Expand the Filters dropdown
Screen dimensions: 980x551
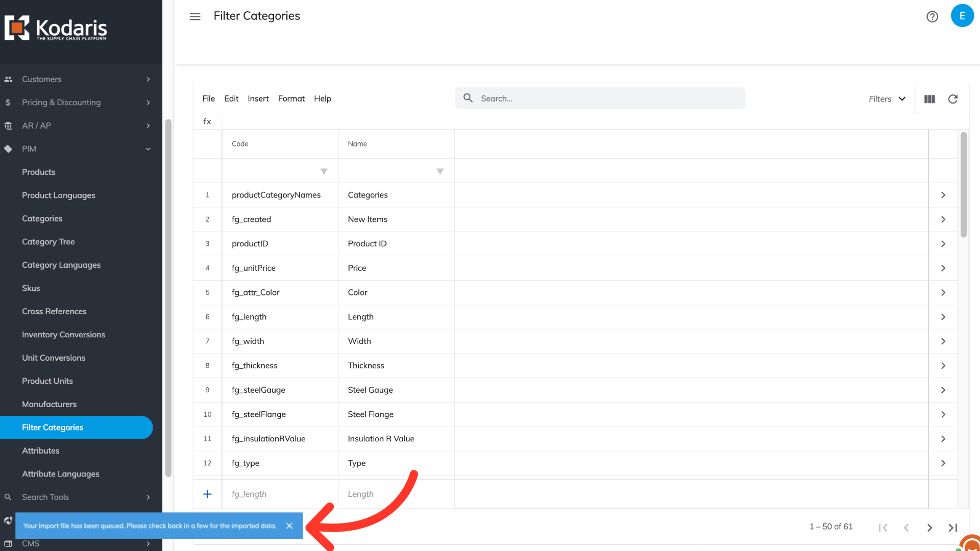887,99
